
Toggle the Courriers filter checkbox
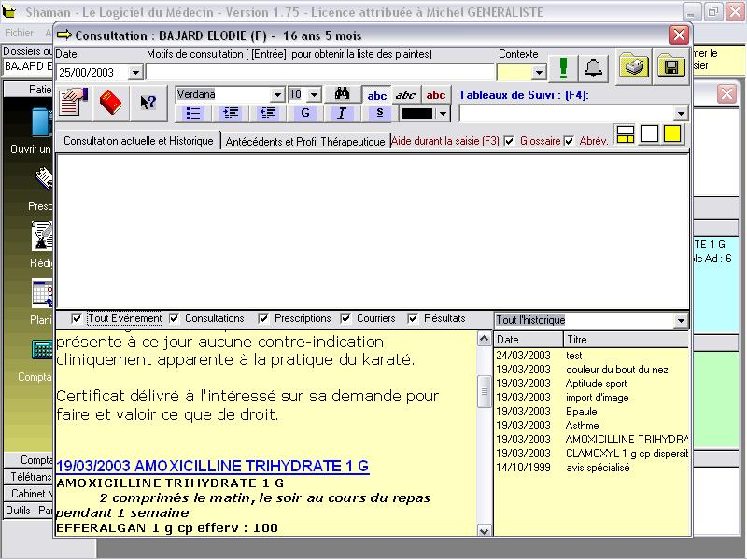345,318
